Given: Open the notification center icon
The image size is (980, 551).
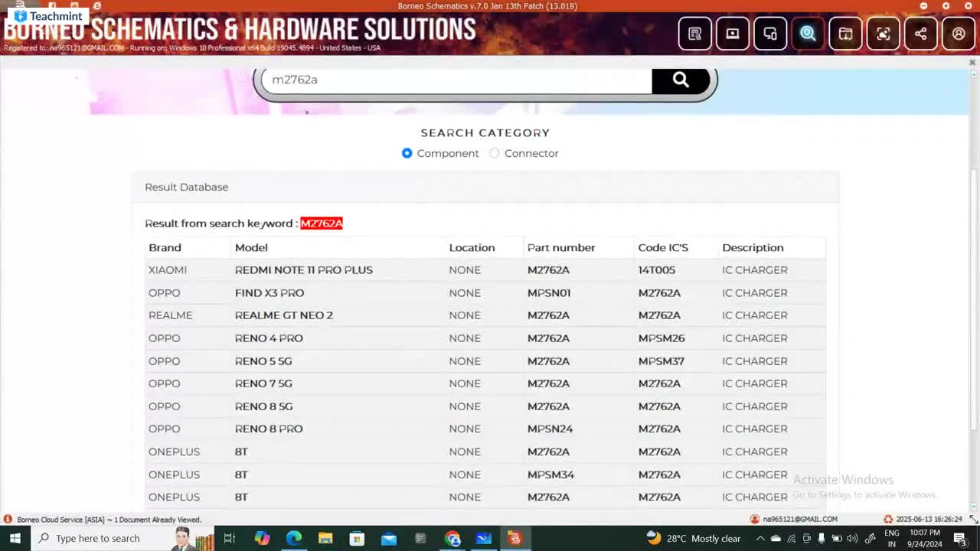Looking at the screenshot, I should click(x=960, y=539).
